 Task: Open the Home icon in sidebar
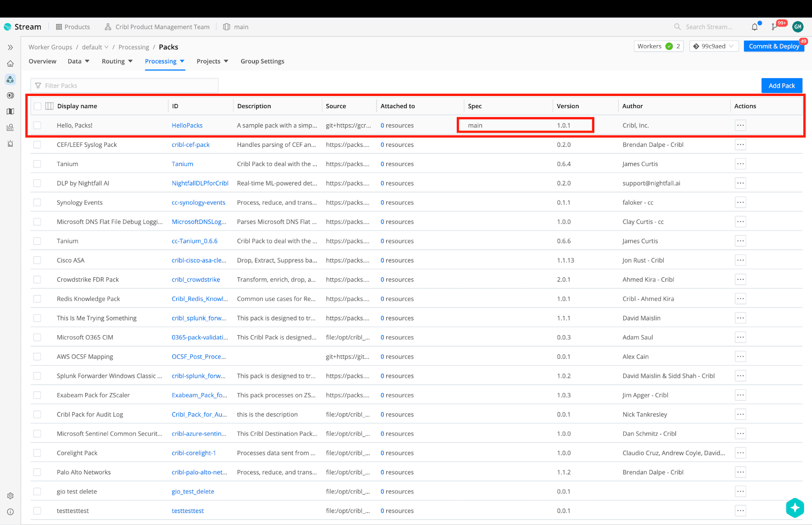(10, 64)
